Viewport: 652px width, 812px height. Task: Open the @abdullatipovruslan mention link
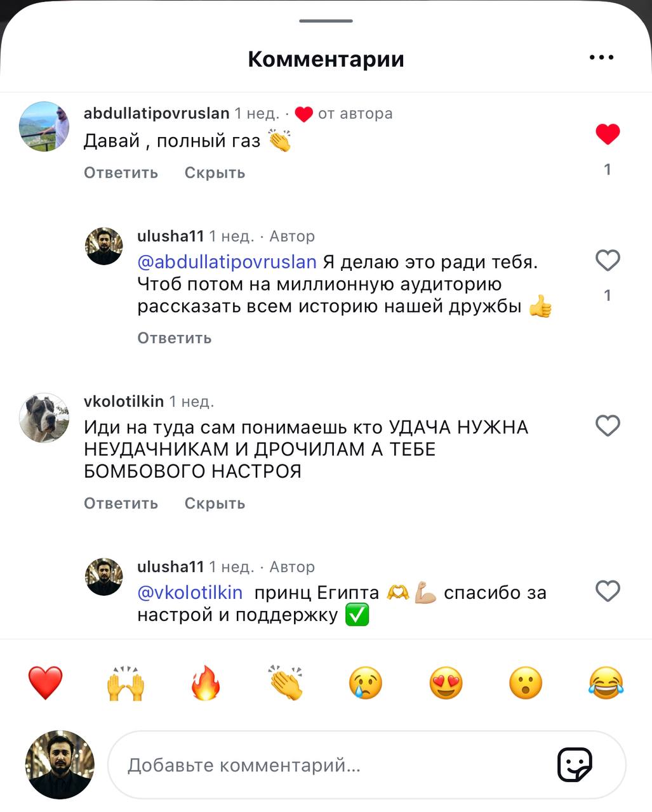(227, 262)
